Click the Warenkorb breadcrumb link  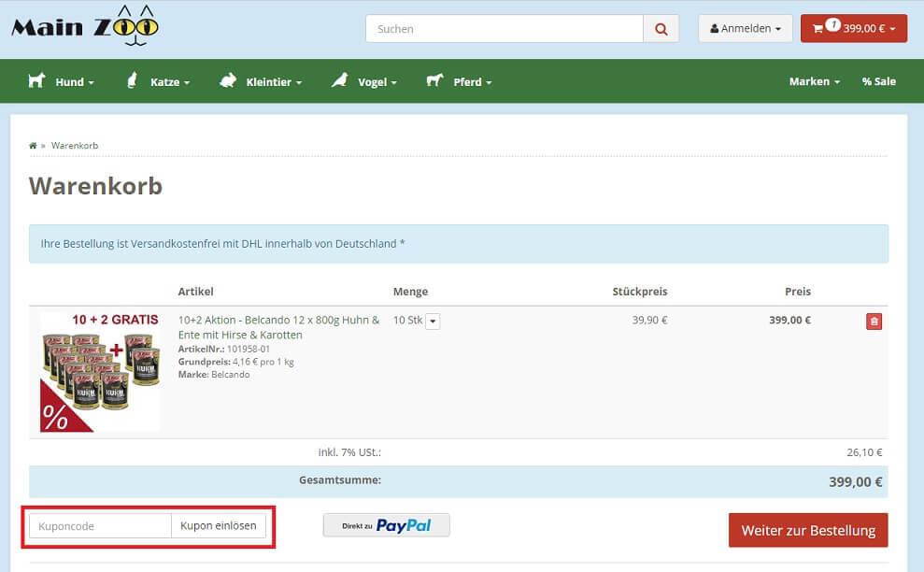coord(75,146)
